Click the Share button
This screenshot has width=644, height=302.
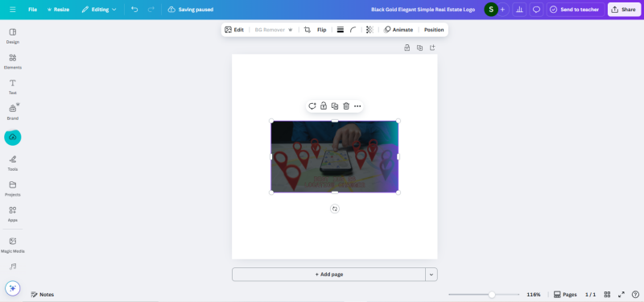point(624,10)
